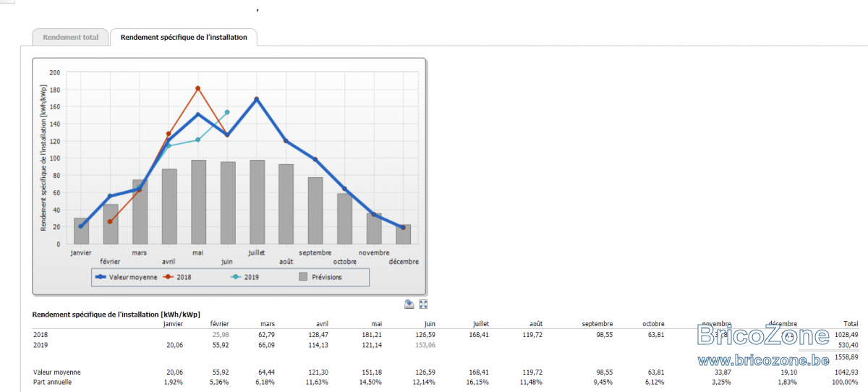Click the Valeur moyenne peak point at juillet

point(256,99)
